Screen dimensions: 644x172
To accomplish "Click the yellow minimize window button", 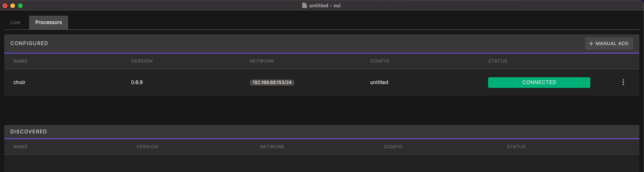I will 13,6.
